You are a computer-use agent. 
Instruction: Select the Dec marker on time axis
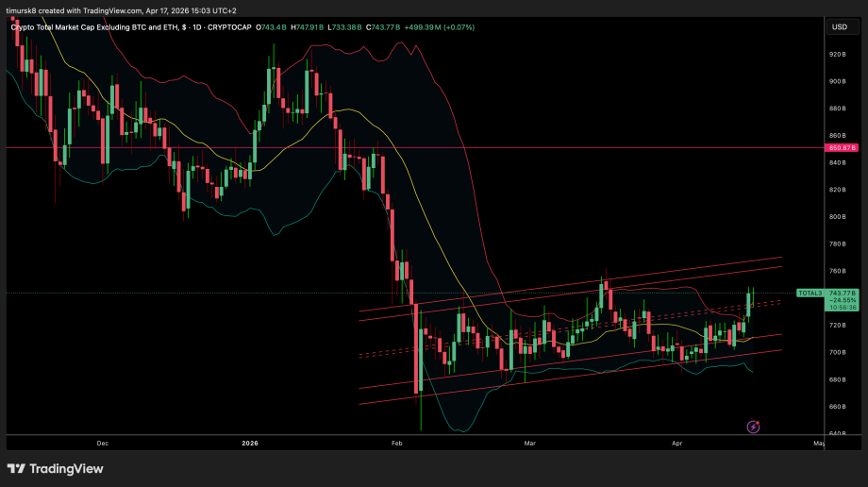point(103,442)
